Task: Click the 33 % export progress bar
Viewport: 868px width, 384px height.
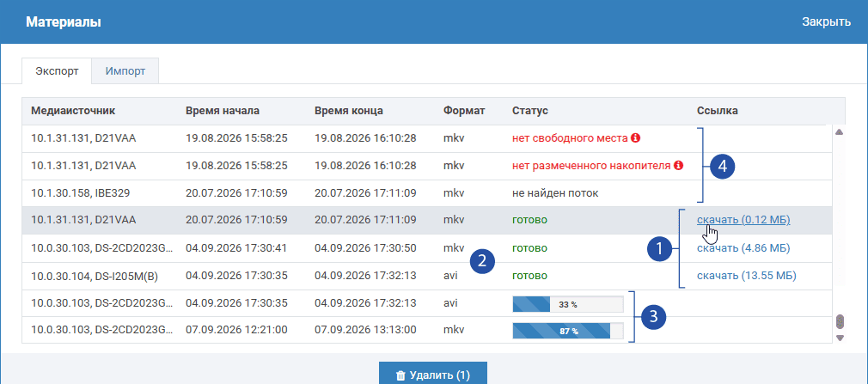Action: [568, 304]
